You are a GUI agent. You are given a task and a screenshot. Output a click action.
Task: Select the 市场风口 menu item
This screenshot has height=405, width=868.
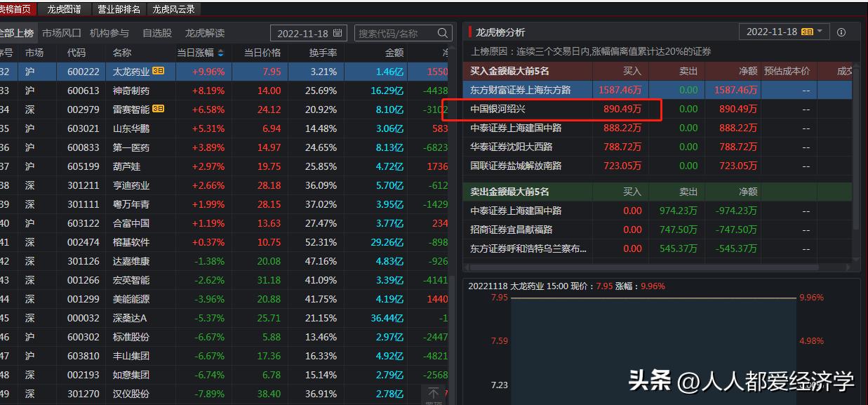pos(62,32)
